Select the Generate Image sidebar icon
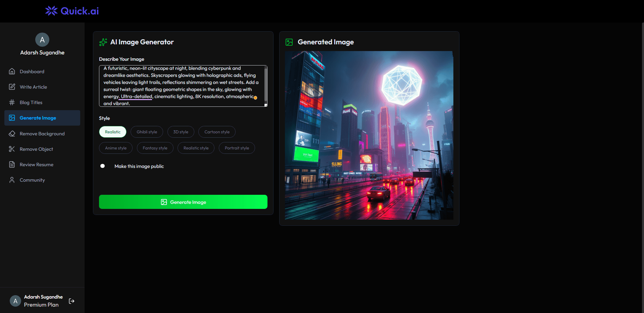644x313 pixels. tap(12, 118)
